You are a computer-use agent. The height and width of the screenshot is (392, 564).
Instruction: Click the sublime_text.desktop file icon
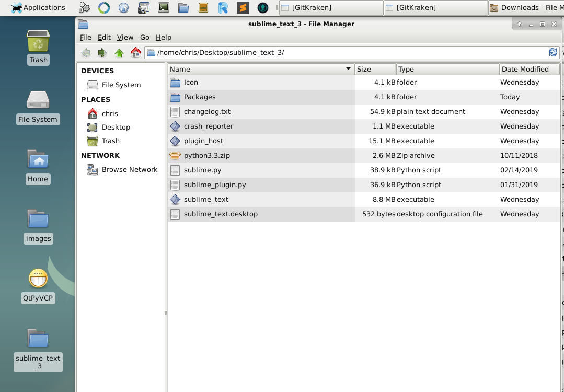coord(175,214)
